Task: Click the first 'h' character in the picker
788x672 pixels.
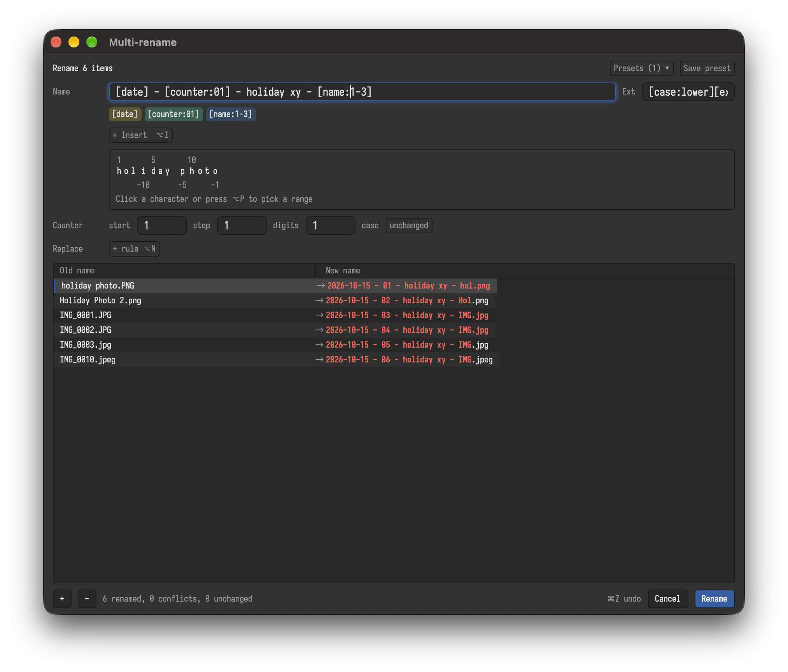Action: click(x=119, y=171)
